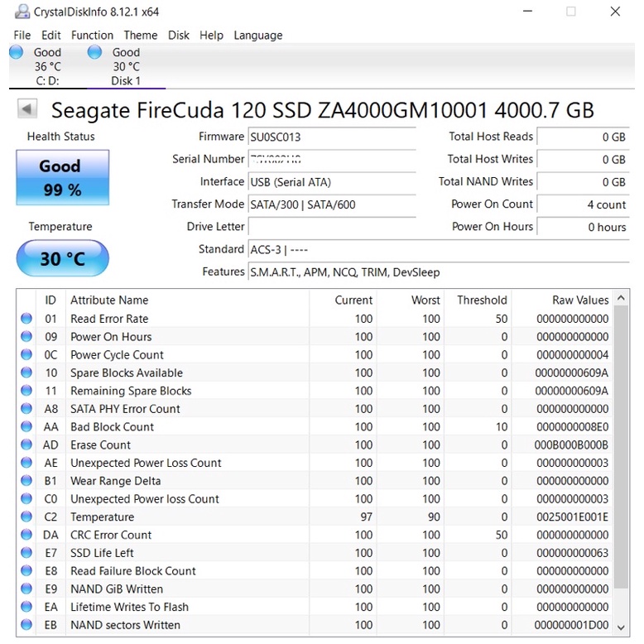644x644 pixels.
Task: Open the Theme menu
Action: (x=141, y=36)
